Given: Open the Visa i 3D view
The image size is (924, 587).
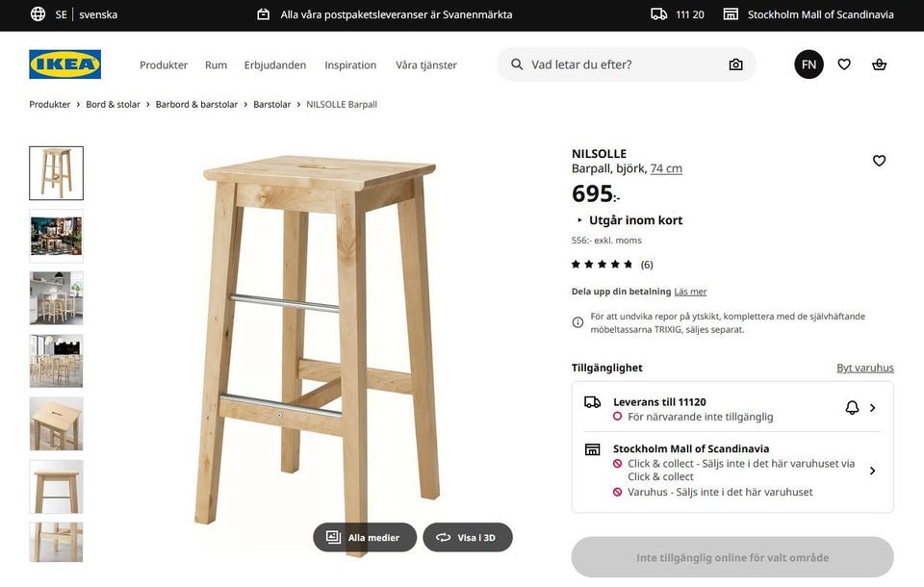Looking at the screenshot, I should 468,538.
